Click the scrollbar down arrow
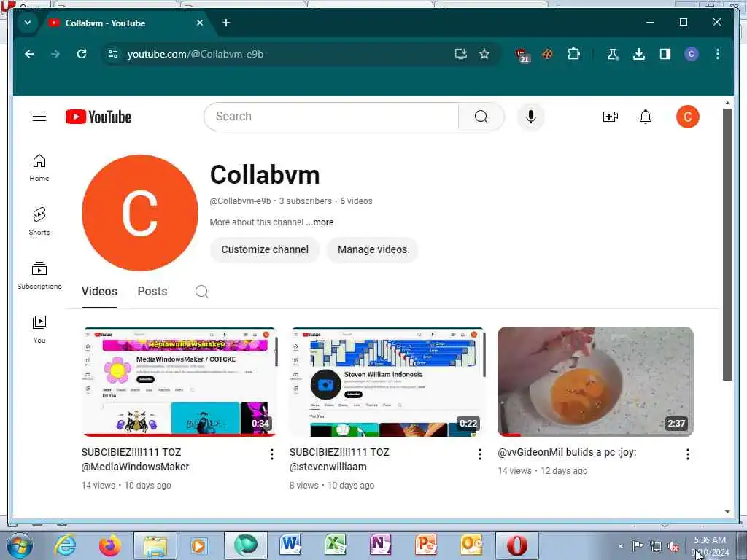 [x=727, y=512]
